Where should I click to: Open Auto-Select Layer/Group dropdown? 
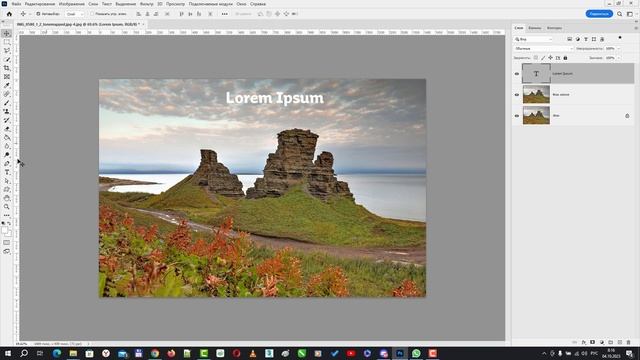75,14
